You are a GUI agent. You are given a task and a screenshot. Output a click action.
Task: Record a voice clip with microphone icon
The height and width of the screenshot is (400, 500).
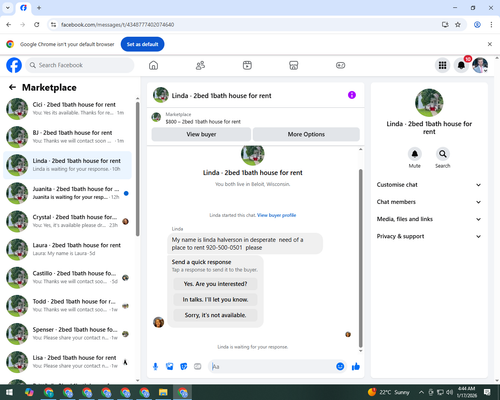[155, 367]
